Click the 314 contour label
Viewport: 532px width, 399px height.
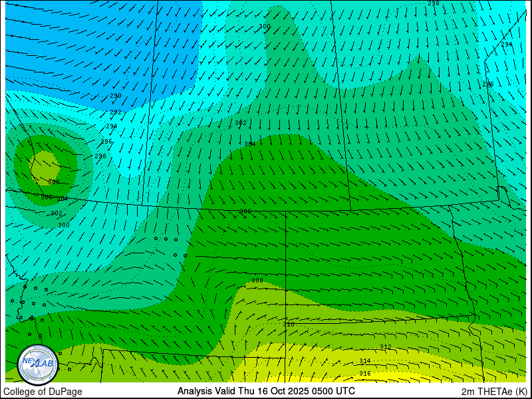click(365, 361)
